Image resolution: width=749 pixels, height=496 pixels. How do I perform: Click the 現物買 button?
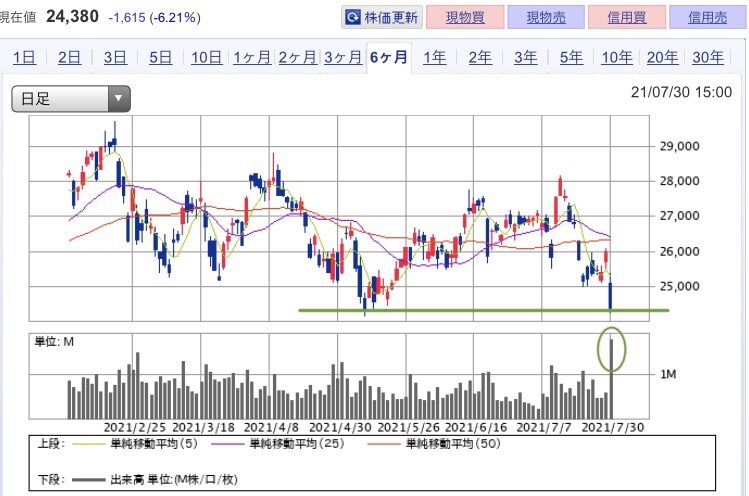[465, 18]
